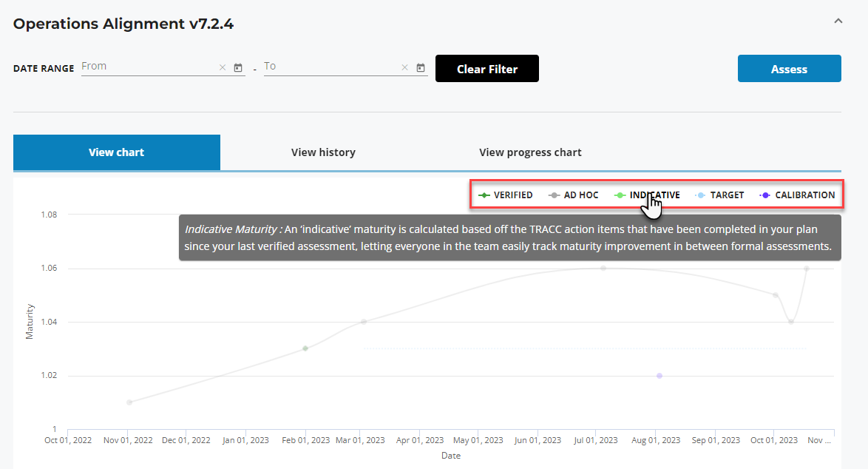Select the data point near Mar 01, 2023

pos(364,322)
